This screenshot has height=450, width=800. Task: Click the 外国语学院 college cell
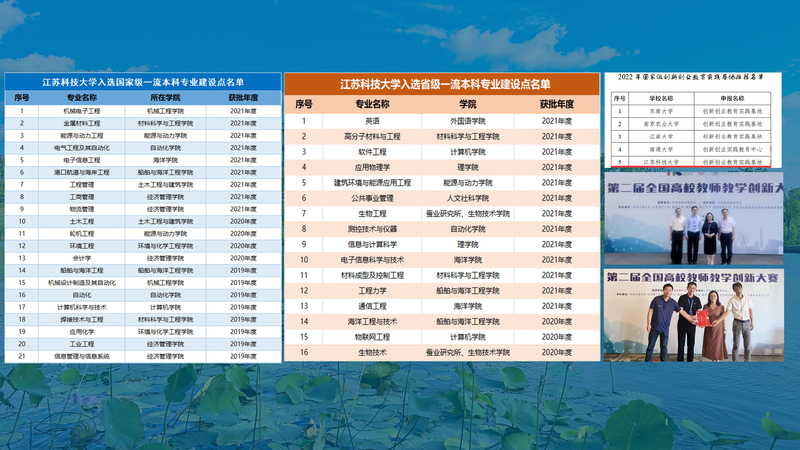(x=467, y=120)
